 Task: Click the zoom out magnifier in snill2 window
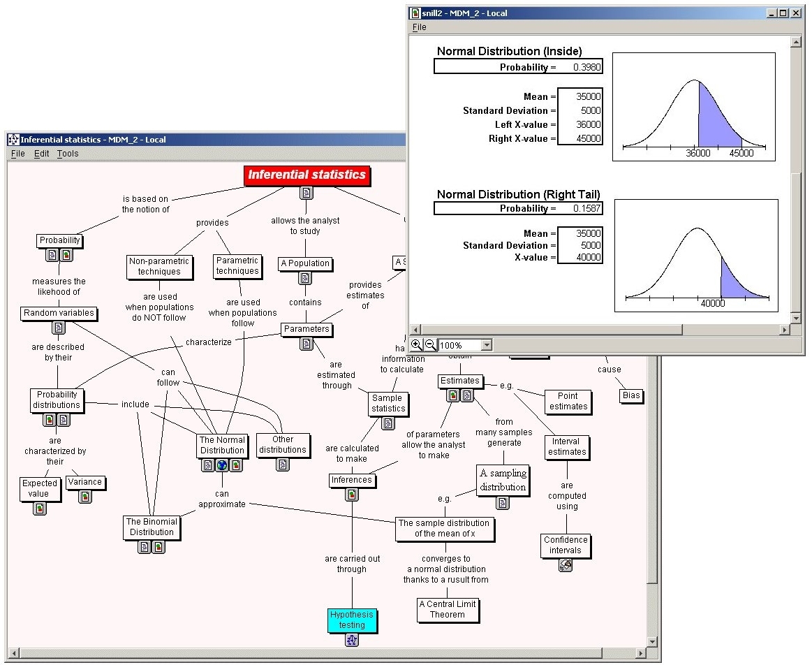[430, 345]
